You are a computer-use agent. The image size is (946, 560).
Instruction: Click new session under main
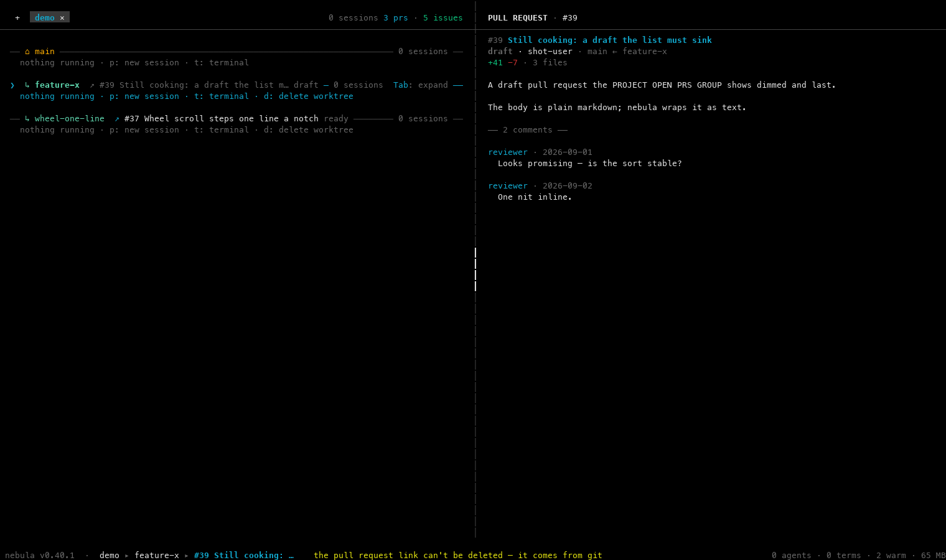[144, 63]
